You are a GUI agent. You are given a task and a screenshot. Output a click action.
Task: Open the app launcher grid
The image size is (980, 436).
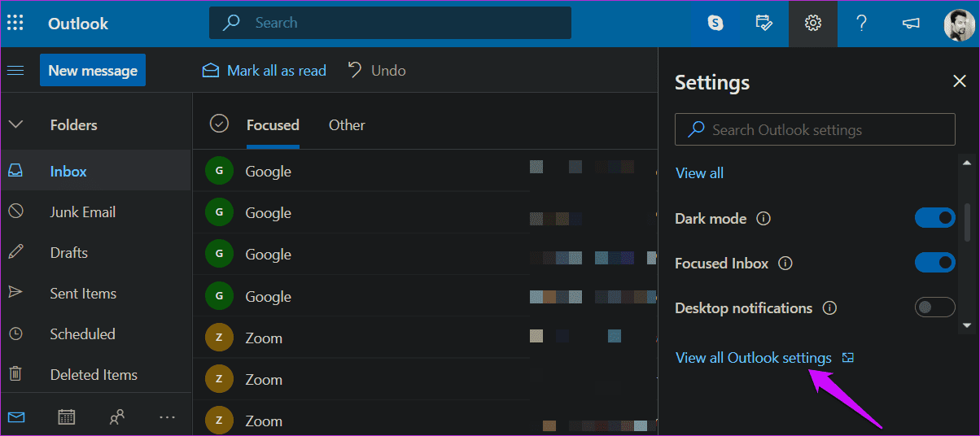click(15, 23)
